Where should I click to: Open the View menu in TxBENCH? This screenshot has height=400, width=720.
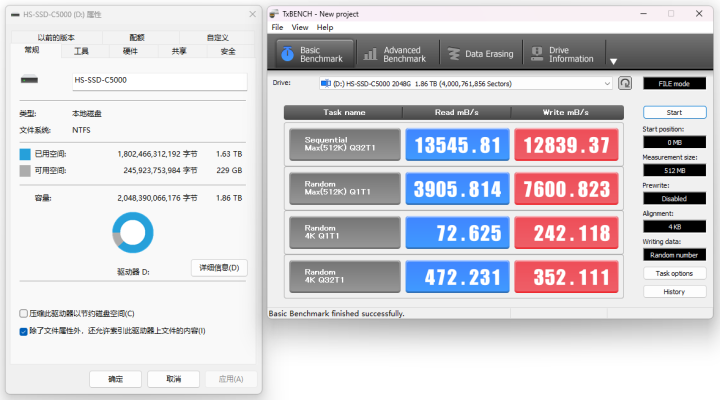(300, 28)
